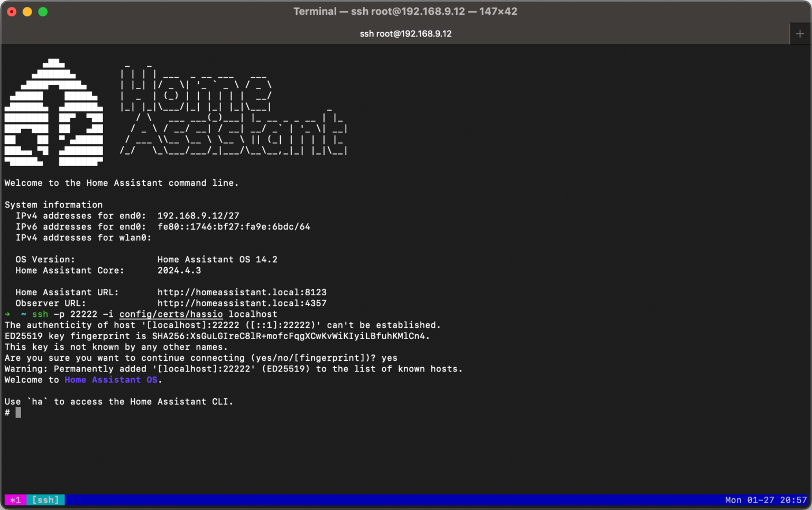The width and height of the screenshot is (812, 510).
Task: Click the Home Assistant OS colored text
Action: pos(112,379)
